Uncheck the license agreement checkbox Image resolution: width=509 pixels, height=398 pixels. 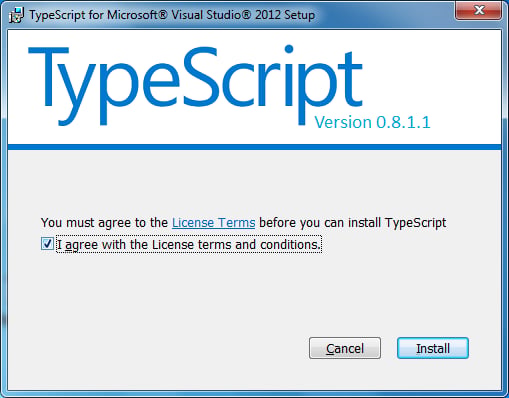[x=47, y=244]
